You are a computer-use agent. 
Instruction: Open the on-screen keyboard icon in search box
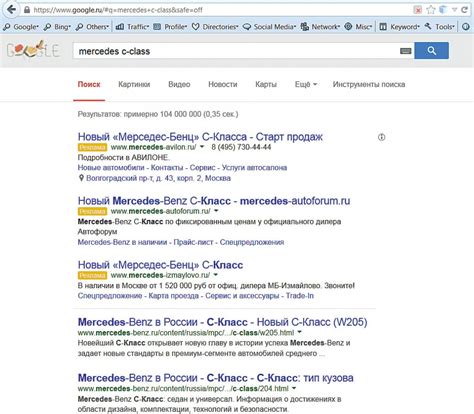(x=405, y=51)
